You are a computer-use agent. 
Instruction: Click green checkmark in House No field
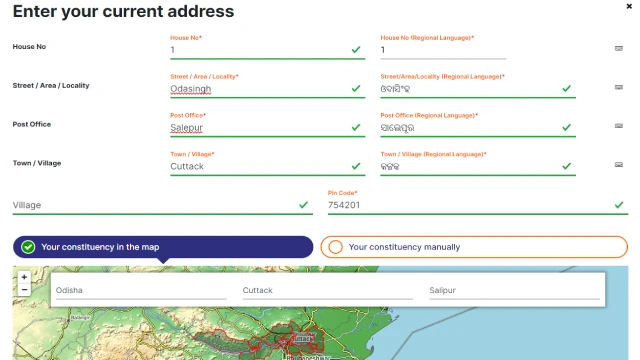pos(356,49)
